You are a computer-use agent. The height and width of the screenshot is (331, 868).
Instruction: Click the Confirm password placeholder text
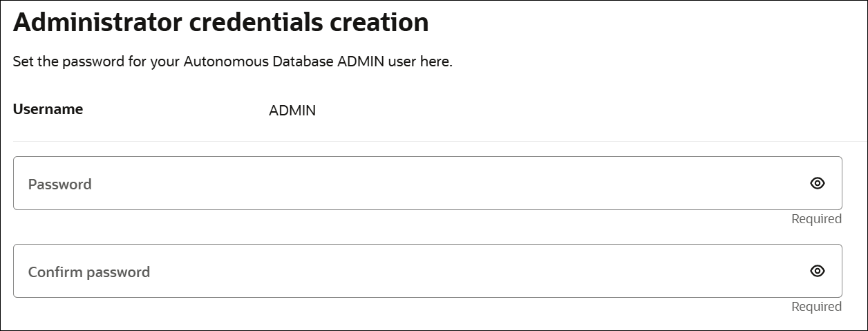point(89,272)
